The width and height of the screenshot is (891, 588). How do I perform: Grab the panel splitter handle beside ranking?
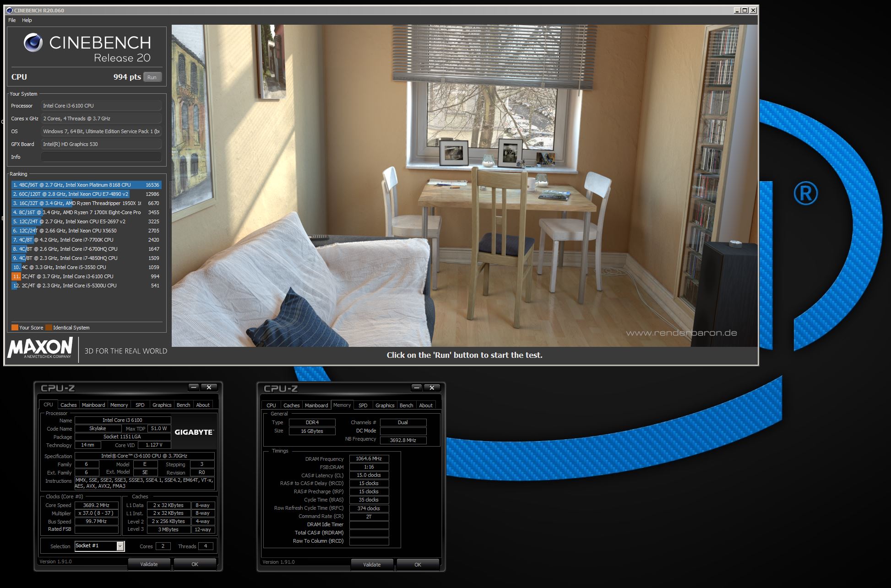pos(170,194)
